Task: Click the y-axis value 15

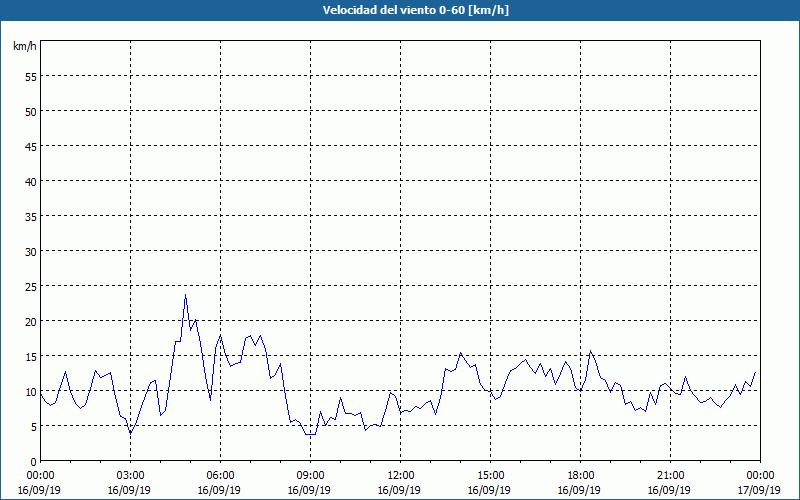Action: 31,356
